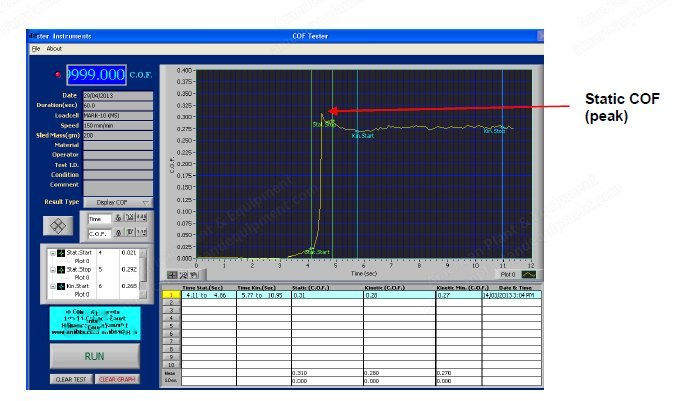The height and width of the screenshot is (401, 673).
Task: Select the graph crosshair cursor tool
Action: click(172, 275)
